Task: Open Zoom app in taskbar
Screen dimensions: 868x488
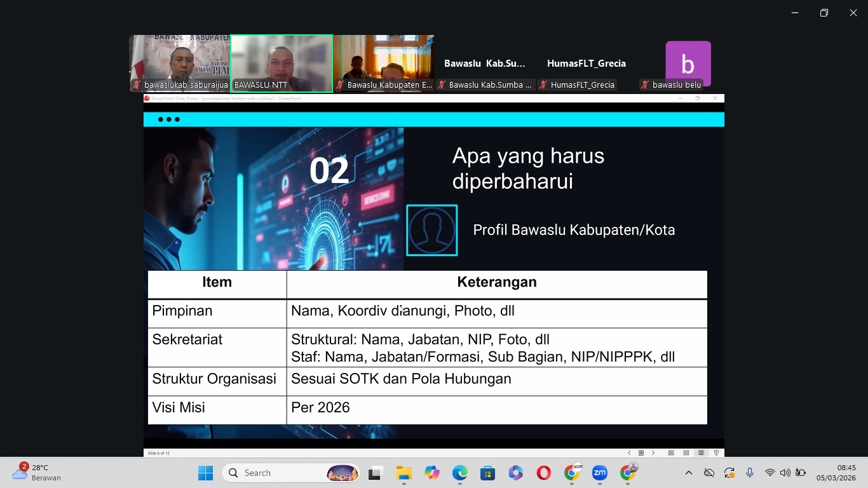Action: point(599,473)
